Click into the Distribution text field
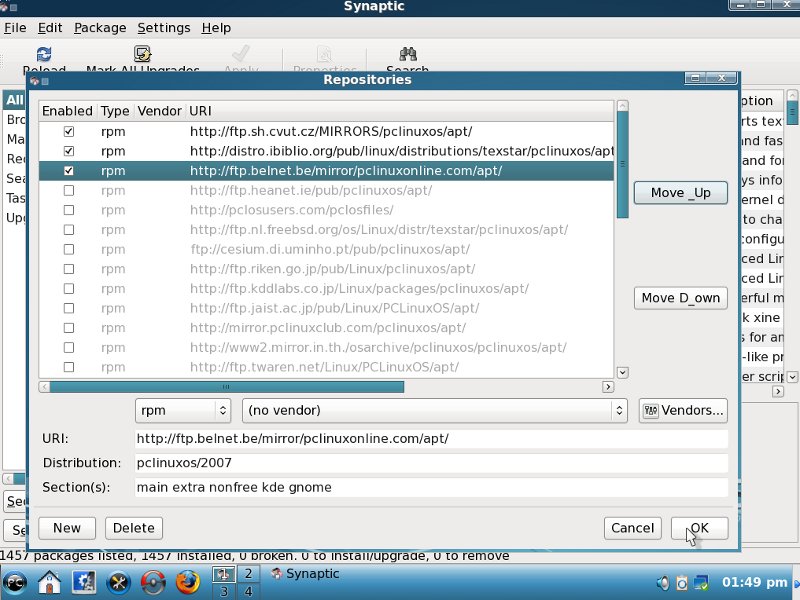The width and height of the screenshot is (800, 600). (x=431, y=463)
